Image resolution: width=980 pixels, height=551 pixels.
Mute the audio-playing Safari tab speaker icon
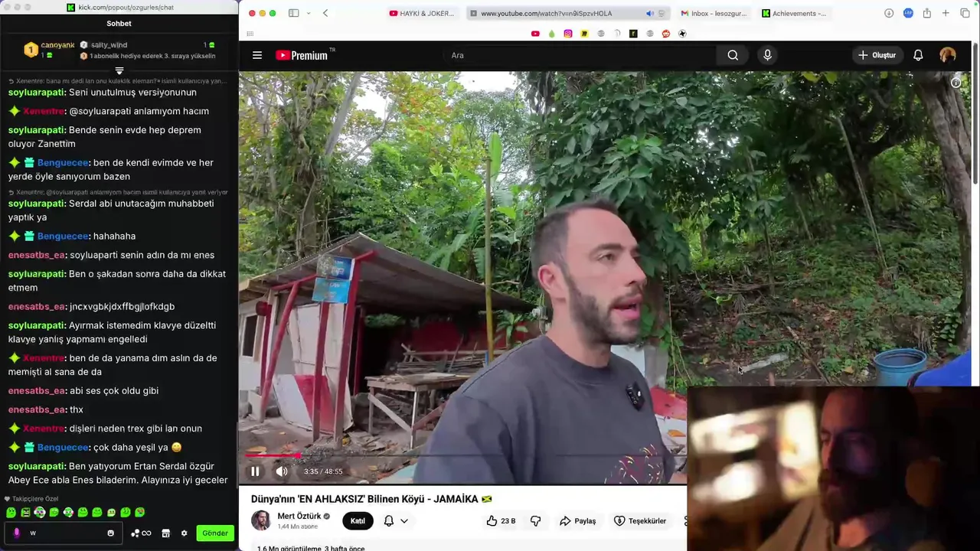pyautogui.click(x=649, y=14)
